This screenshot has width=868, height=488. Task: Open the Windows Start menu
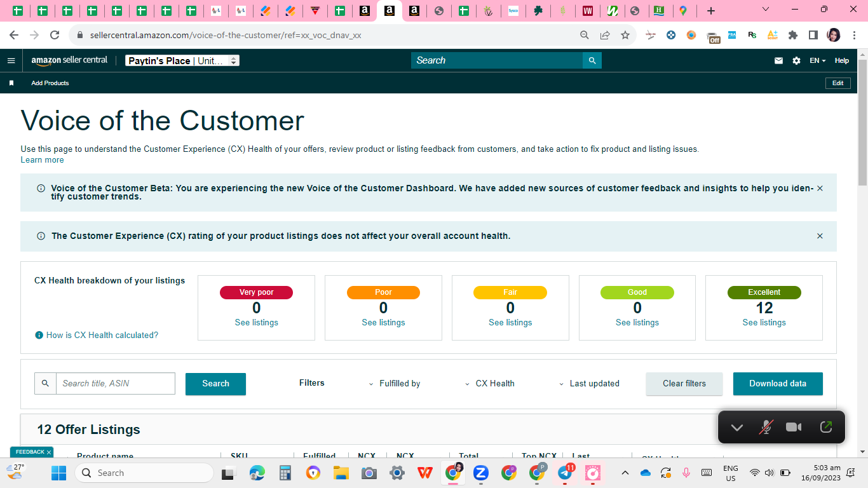pyautogui.click(x=58, y=473)
